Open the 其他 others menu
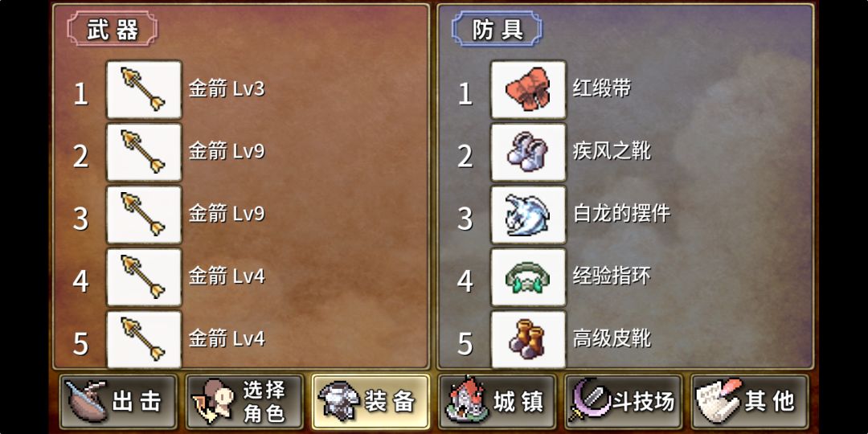This screenshot has height=434, width=868. (x=750, y=401)
